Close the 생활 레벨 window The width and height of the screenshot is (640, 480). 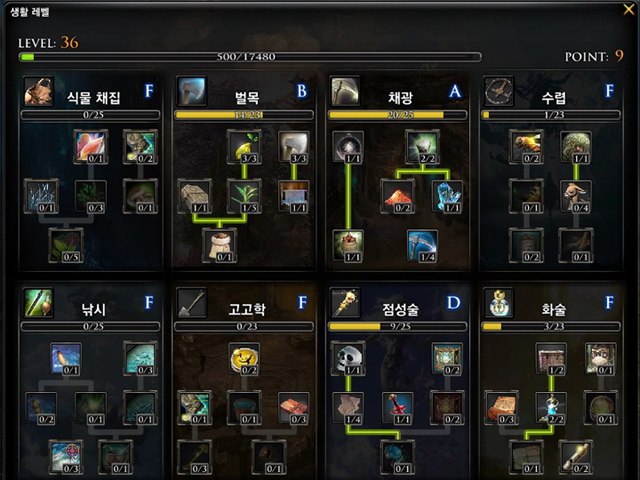pos(629,9)
